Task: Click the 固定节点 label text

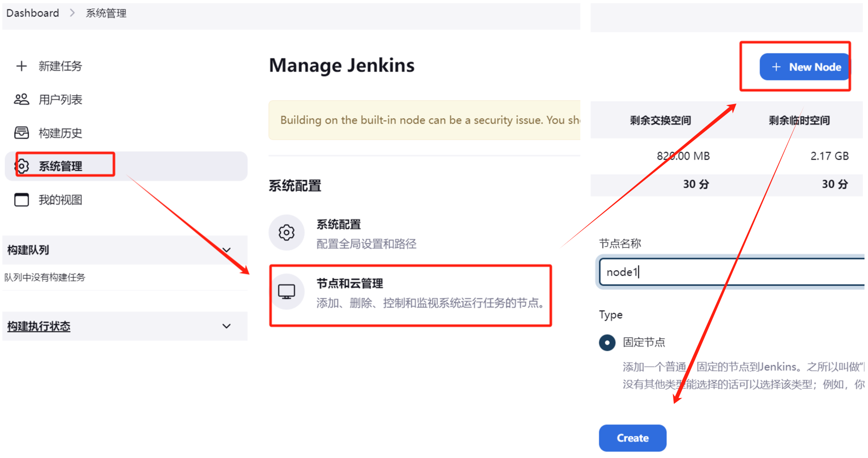Action: [644, 342]
